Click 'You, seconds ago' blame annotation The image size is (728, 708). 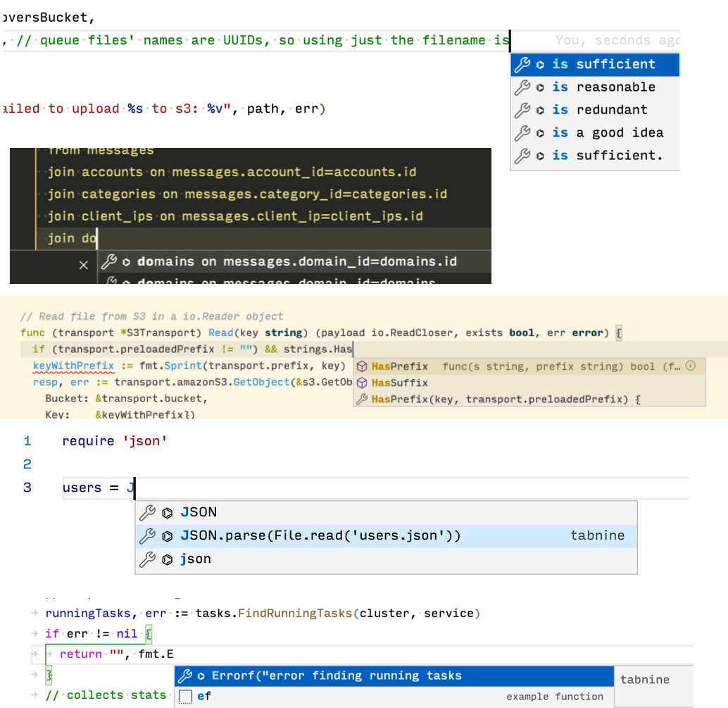point(617,40)
